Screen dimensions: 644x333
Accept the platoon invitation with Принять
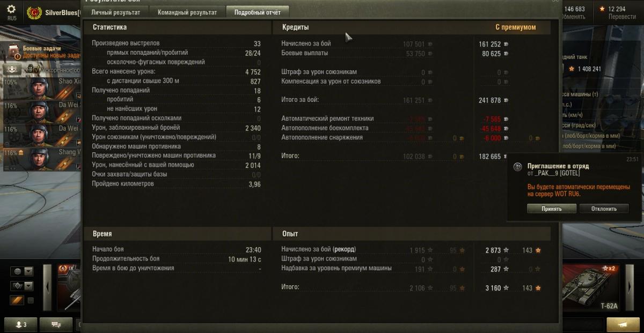click(x=552, y=209)
